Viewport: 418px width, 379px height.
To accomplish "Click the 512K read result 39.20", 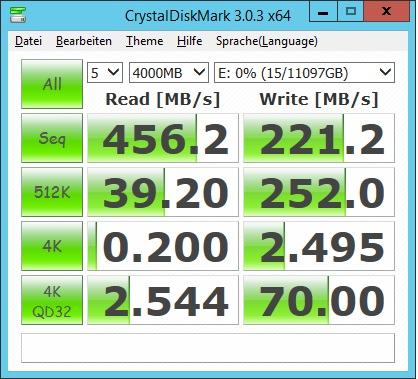I will [x=163, y=192].
